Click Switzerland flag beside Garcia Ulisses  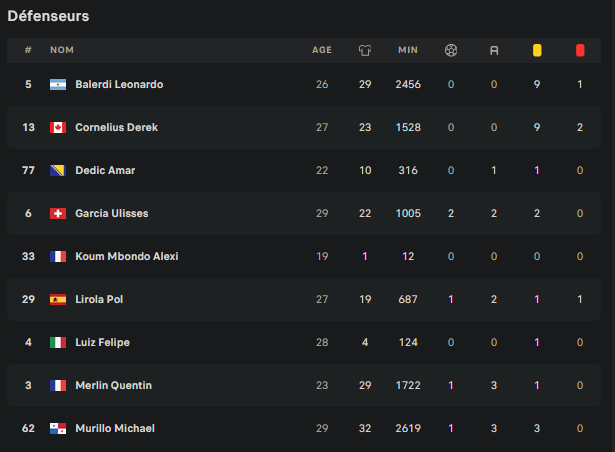coord(58,213)
